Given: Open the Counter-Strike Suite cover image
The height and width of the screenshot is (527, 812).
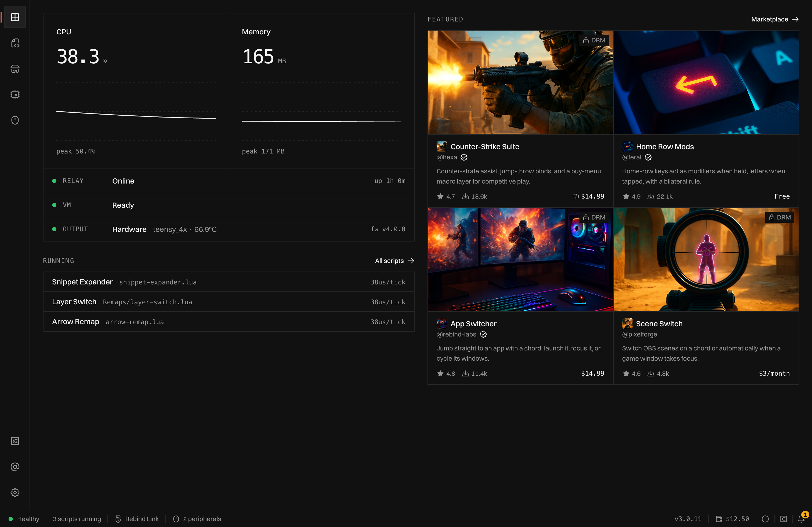Looking at the screenshot, I should [520, 82].
